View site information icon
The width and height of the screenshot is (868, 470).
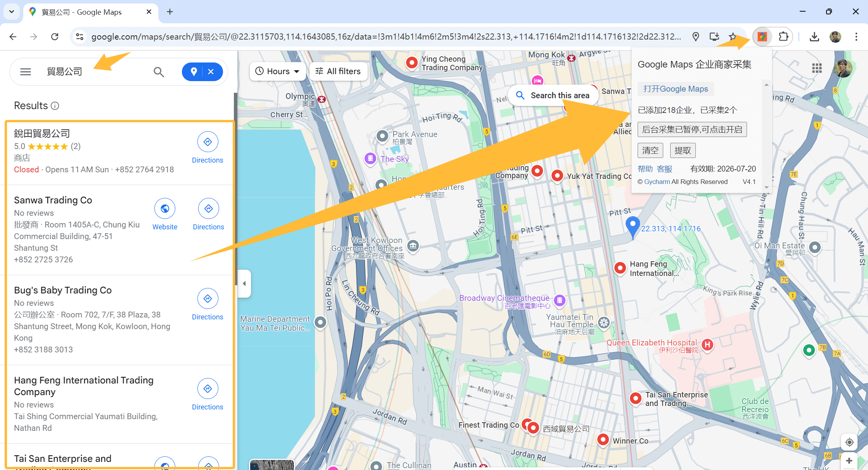pos(80,37)
